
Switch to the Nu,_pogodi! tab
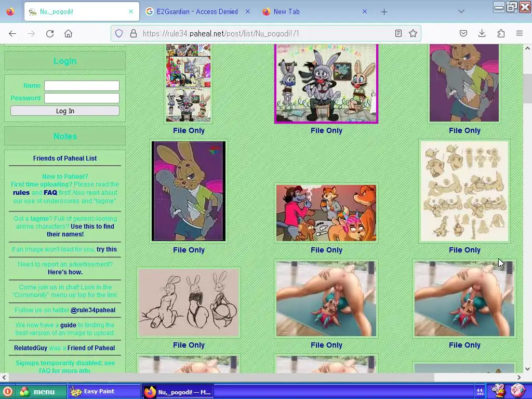point(82,11)
